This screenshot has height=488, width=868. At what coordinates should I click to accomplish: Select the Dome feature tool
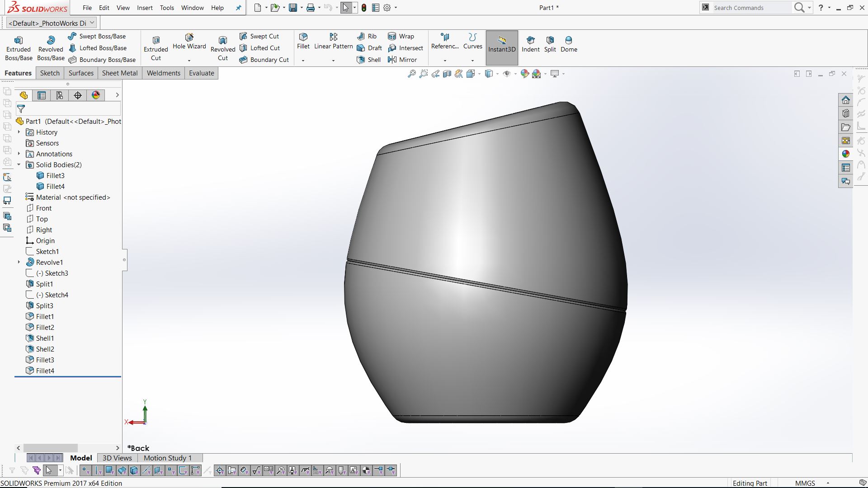pyautogui.click(x=569, y=44)
